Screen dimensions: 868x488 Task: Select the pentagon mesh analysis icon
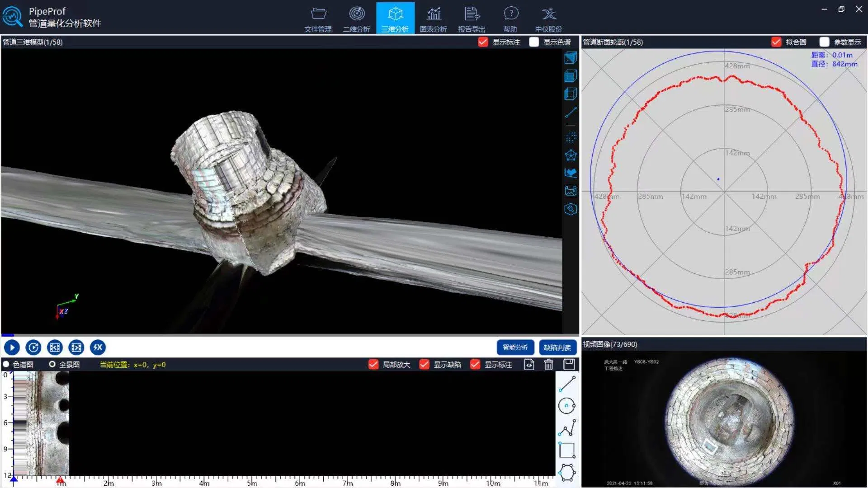pyautogui.click(x=571, y=155)
